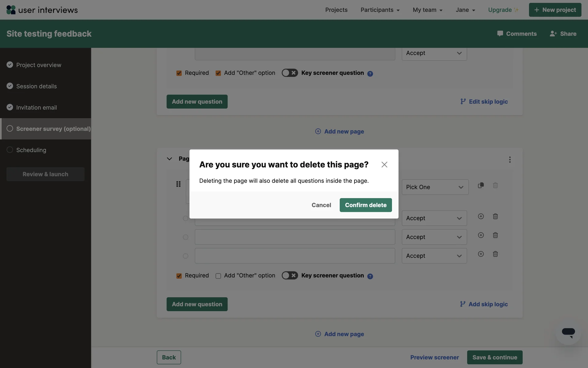This screenshot has height=368, width=588.
Task: Click the duplicate question icon
Action: click(x=481, y=185)
